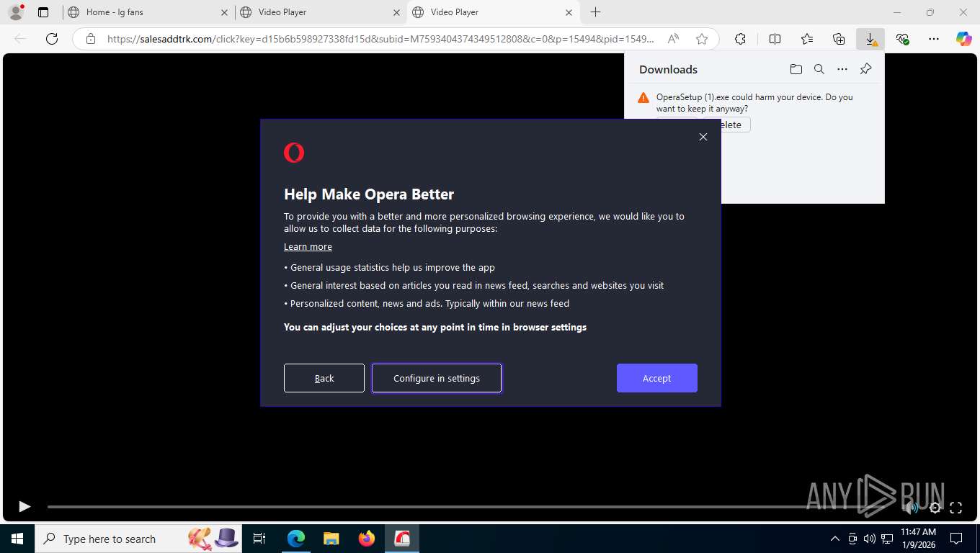Open Microsoft Edge from taskbar
Image resolution: width=980 pixels, height=553 pixels.
coord(296,539)
